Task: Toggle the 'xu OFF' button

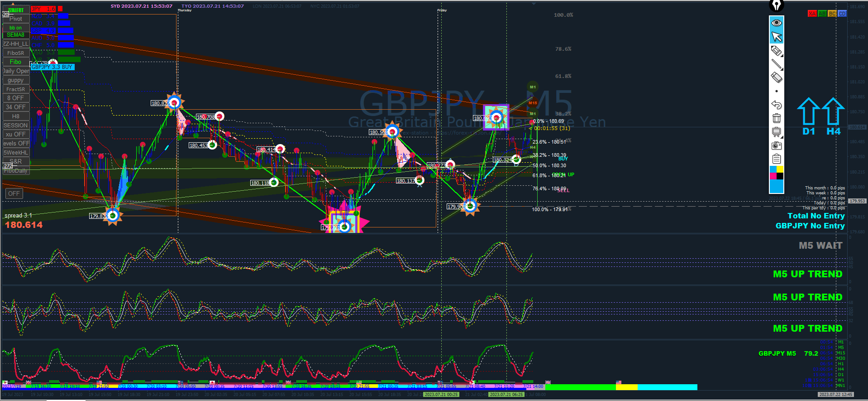Action: (16, 134)
